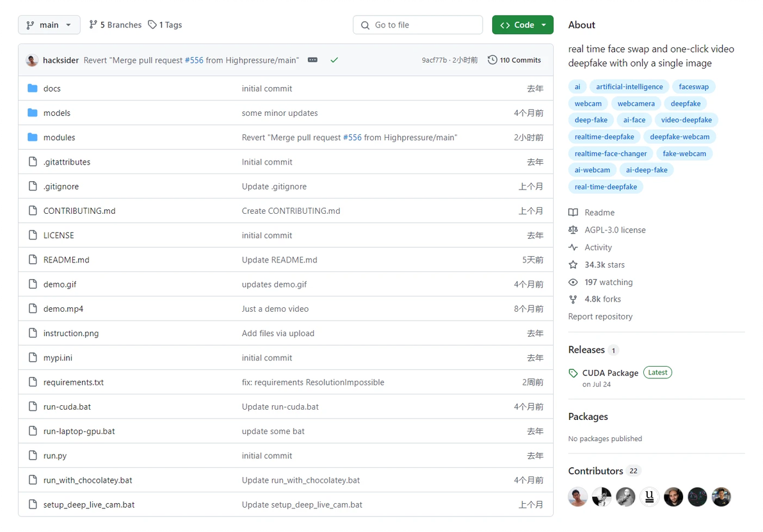Open the docs folder
Image resolution: width=763 pixels, height=532 pixels.
point(52,88)
